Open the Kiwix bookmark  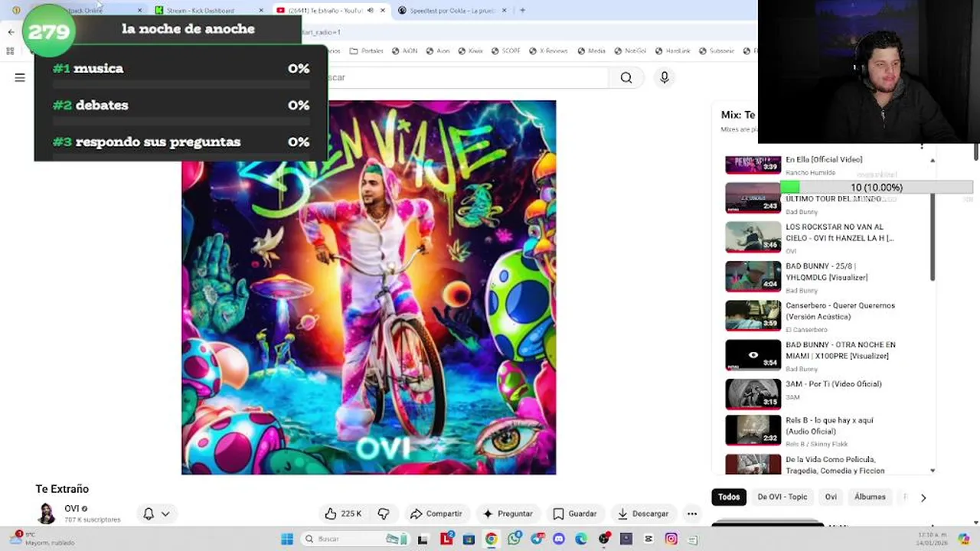tap(470, 51)
